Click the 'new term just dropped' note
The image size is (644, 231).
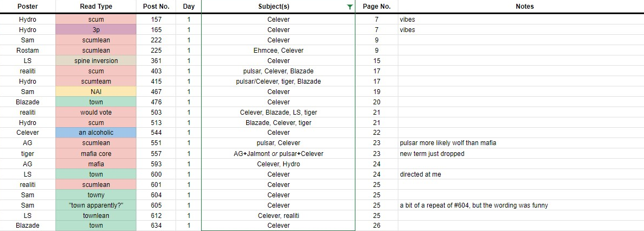pos(430,154)
